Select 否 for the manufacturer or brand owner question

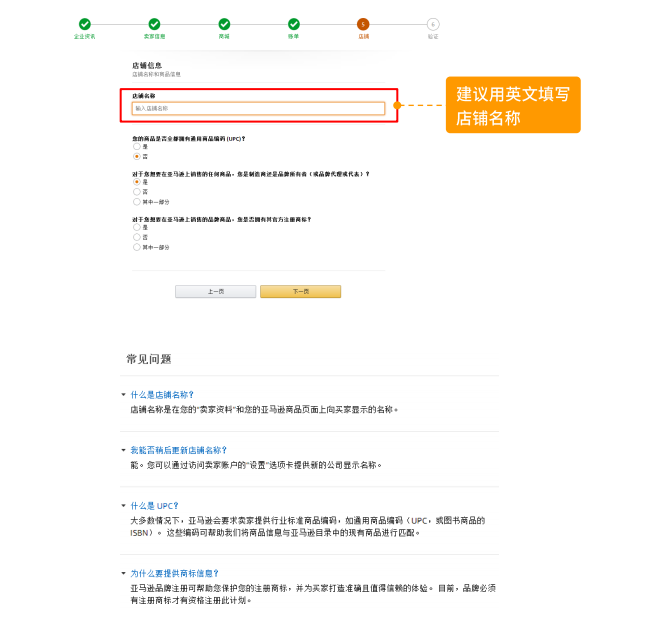[x=136, y=190]
